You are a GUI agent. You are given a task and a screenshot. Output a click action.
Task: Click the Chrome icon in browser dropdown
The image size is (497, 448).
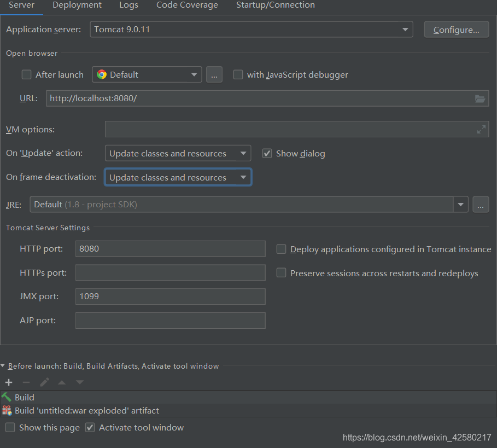pyautogui.click(x=102, y=74)
